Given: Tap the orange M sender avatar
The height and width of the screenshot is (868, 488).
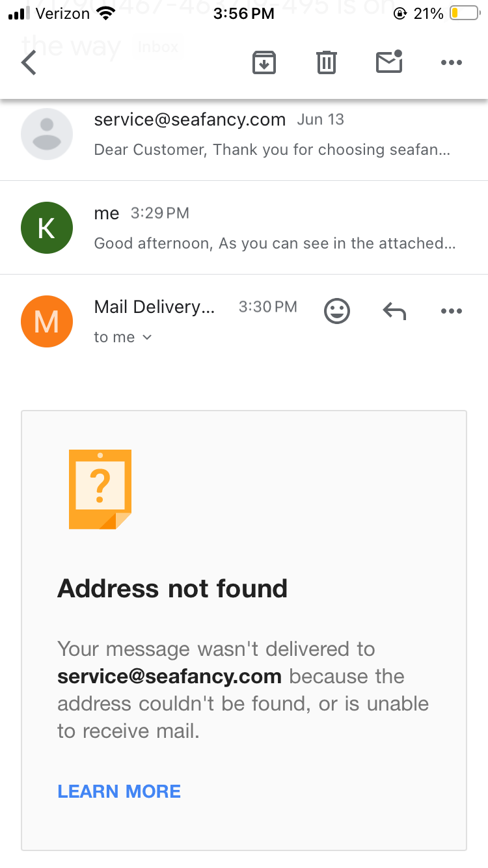Looking at the screenshot, I should coord(47,321).
